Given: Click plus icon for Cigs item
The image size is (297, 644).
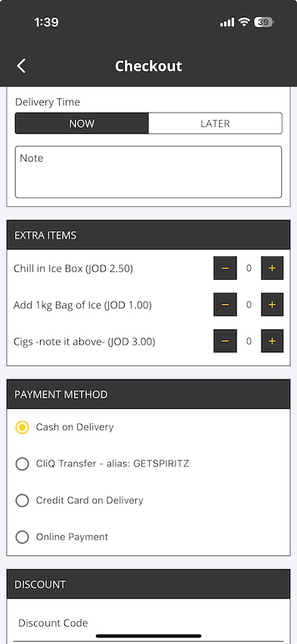Looking at the screenshot, I should (x=272, y=341).
